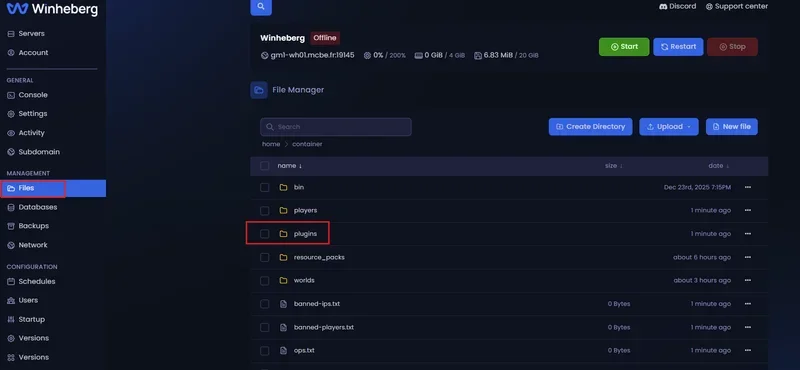The image size is (800, 370).
Task: Click the banned-ips.txt file icon
Action: (x=283, y=304)
